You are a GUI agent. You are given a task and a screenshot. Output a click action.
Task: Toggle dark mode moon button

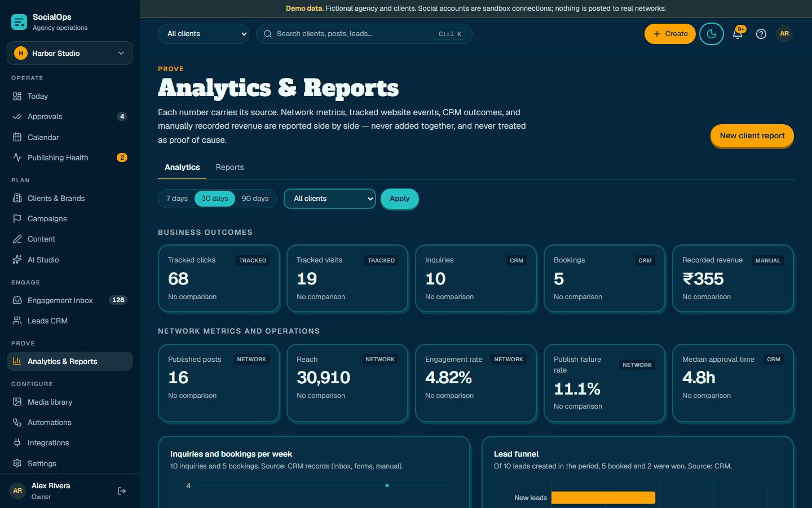click(712, 34)
